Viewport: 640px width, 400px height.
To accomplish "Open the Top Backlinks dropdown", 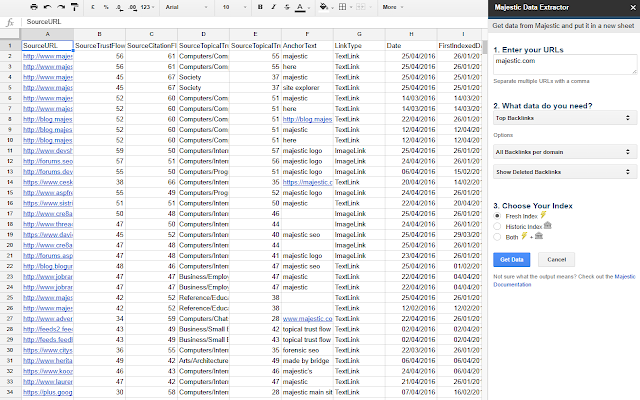I will (564, 118).
